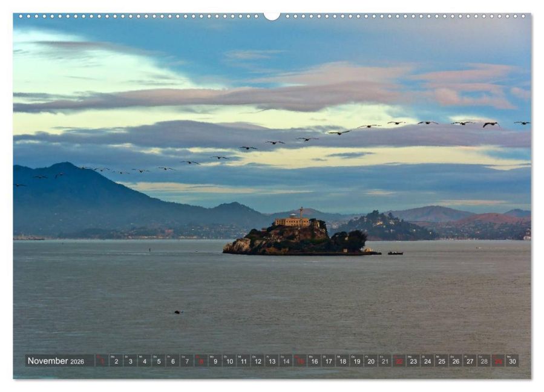This screenshot has height=392, width=544.
Task: Click the November 2026 month label
Action: coord(56,361)
